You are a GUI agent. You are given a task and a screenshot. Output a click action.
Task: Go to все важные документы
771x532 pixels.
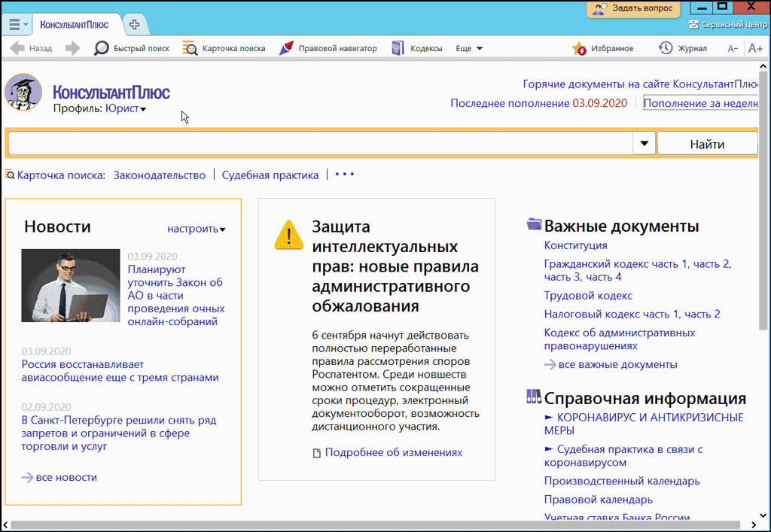(617, 364)
